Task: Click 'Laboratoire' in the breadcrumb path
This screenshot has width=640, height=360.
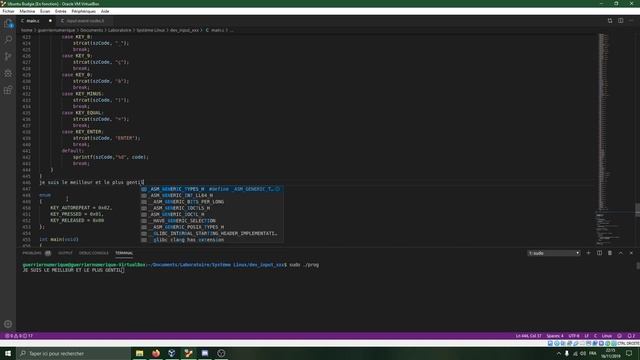Action: pyautogui.click(x=120, y=30)
